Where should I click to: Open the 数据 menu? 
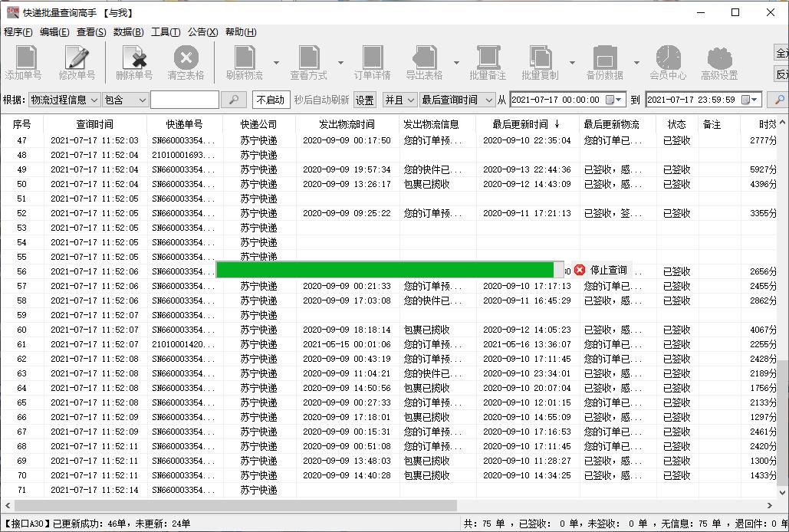pyautogui.click(x=127, y=32)
